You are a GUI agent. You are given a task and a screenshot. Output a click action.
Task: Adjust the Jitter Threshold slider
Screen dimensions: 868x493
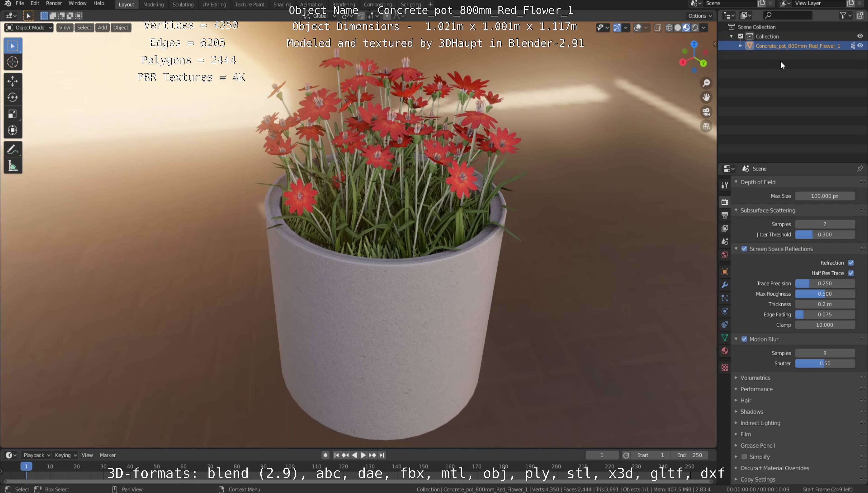[x=825, y=235]
